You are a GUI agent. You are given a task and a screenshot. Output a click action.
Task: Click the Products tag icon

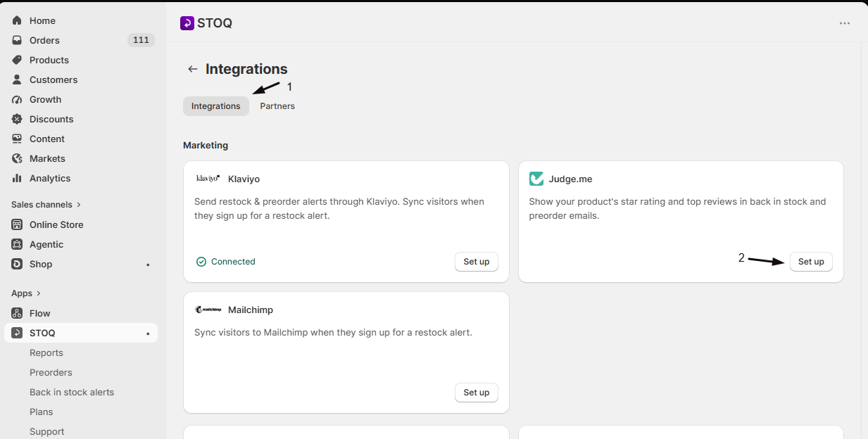[17, 60]
